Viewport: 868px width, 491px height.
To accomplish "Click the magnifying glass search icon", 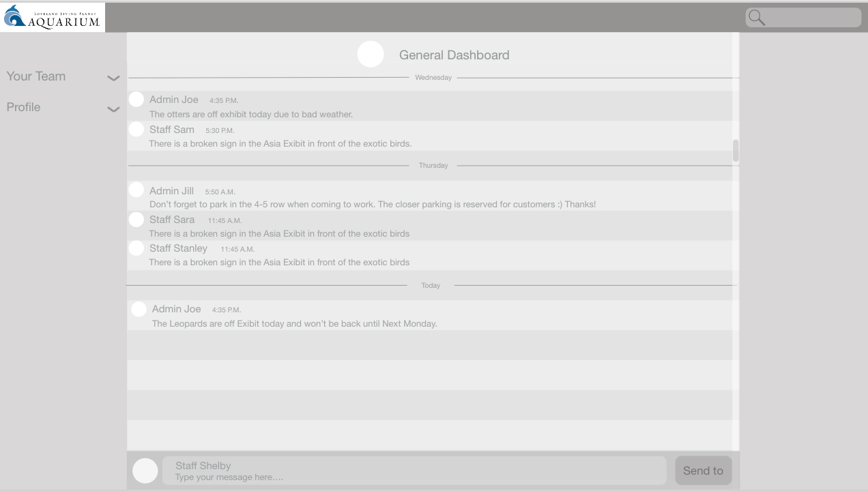I will point(756,17).
